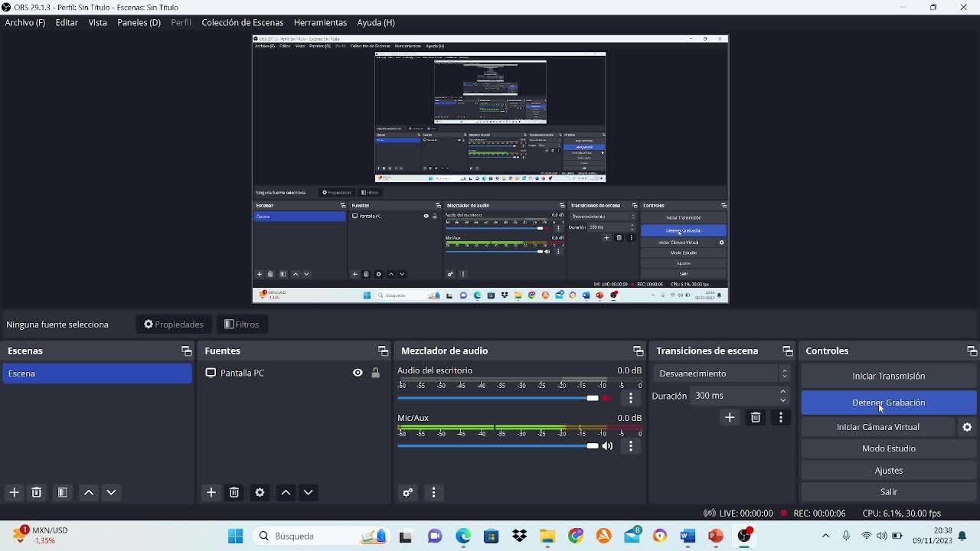980x551 pixels.
Task: Open source Propiedades button
Action: [x=174, y=324]
